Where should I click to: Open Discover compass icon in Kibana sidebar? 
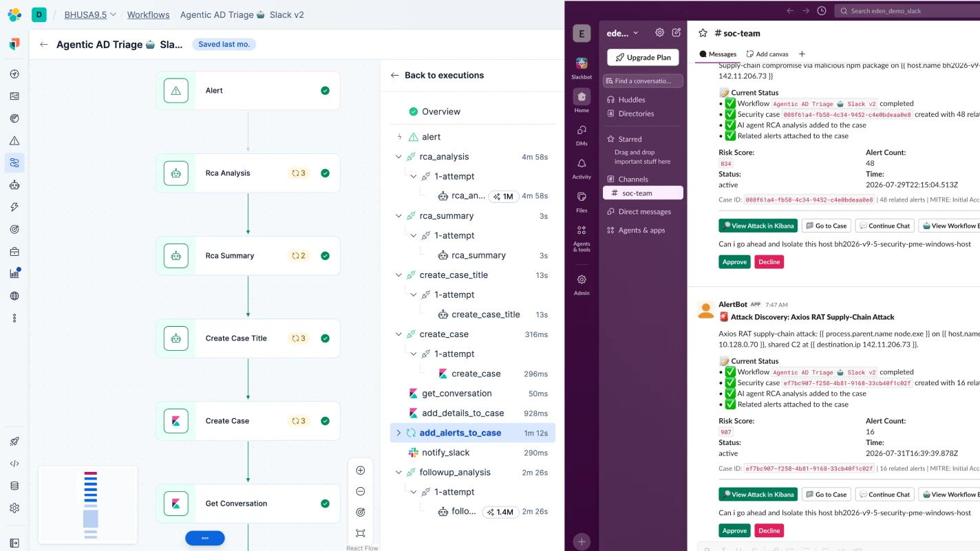point(14,74)
